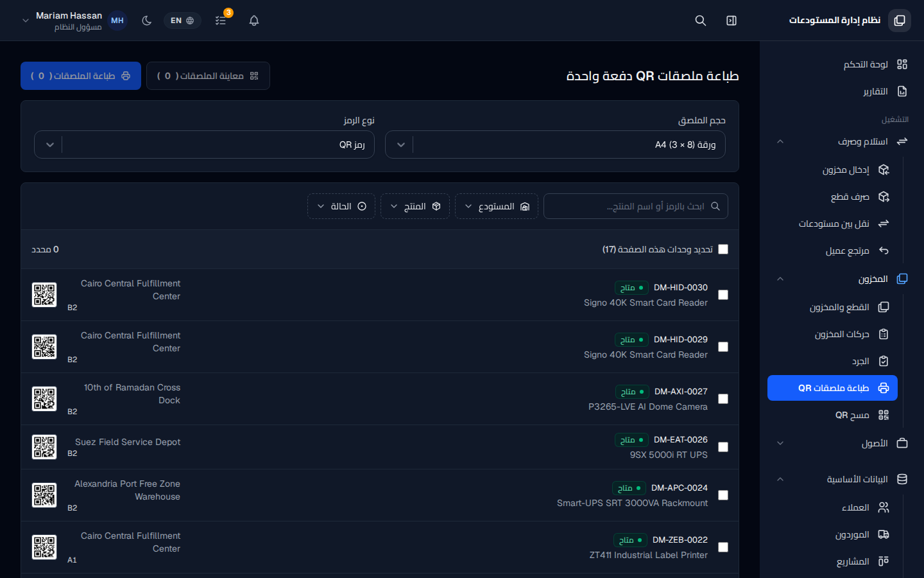The image size is (924, 578).
Task: Open the الحالة status filter
Action: point(341,206)
